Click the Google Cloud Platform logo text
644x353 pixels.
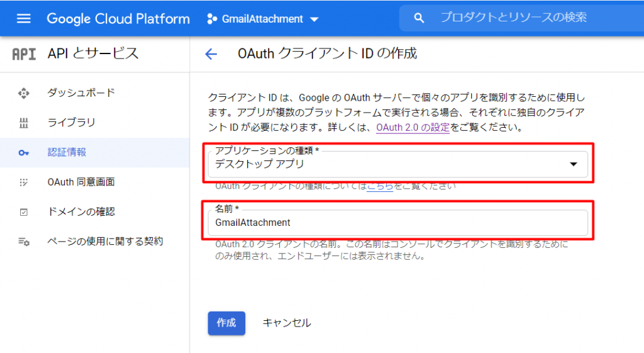tap(118, 18)
